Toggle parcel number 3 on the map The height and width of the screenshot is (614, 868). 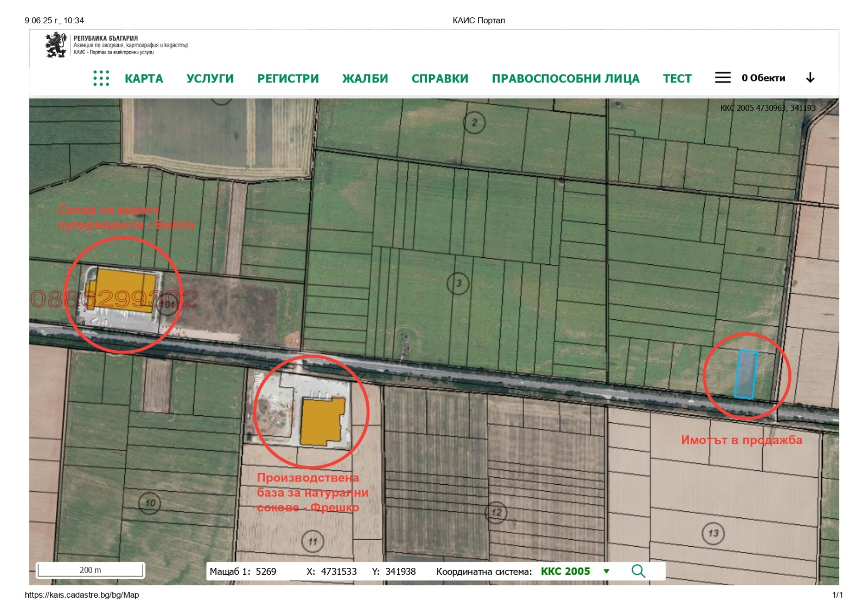[x=457, y=282]
